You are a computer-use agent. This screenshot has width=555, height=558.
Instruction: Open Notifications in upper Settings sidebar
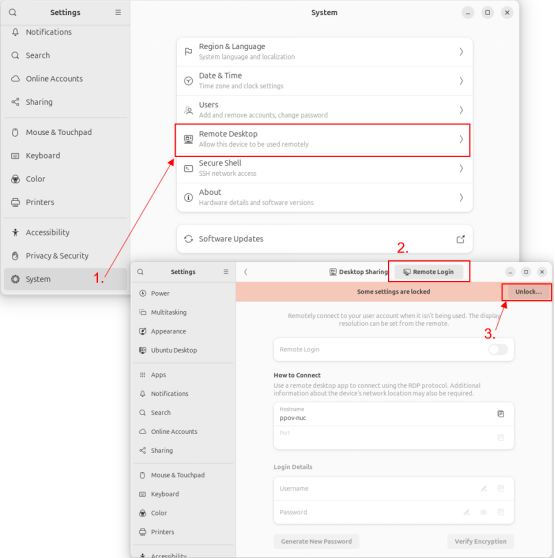[65, 32]
